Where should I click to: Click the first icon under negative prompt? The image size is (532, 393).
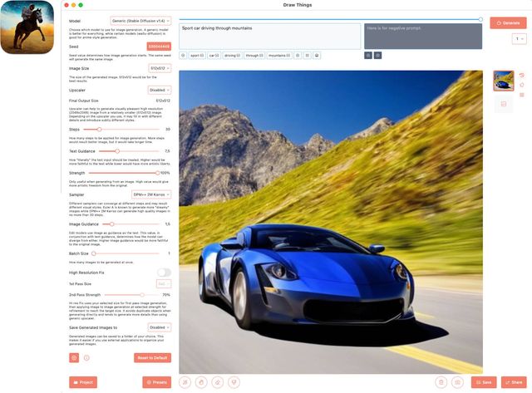point(368,55)
